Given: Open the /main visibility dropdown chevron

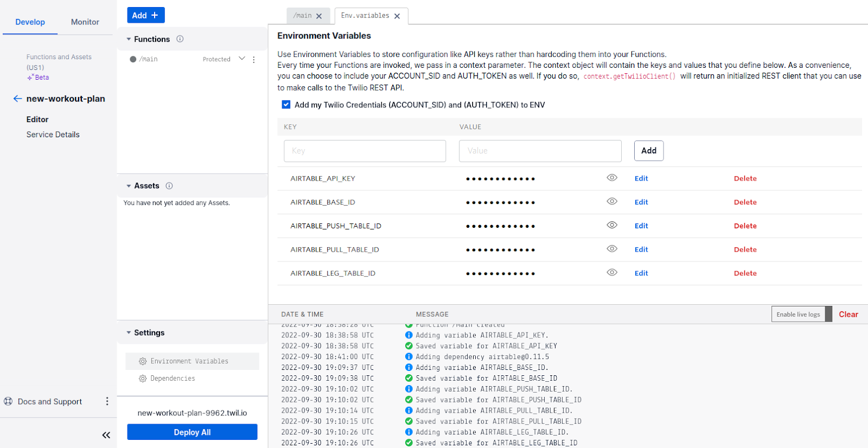Looking at the screenshot, I should [x=242, y=59].
